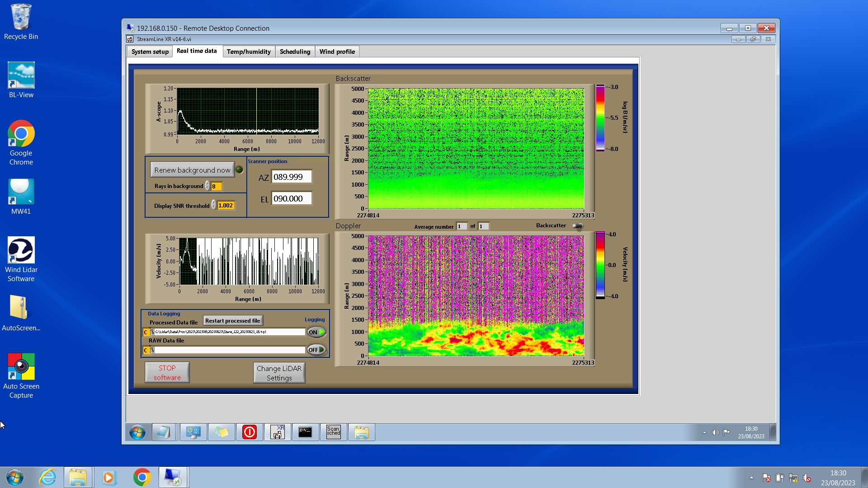
Task: Click the red power icon in remote taskbar
Action: click(x=250, y=432)
